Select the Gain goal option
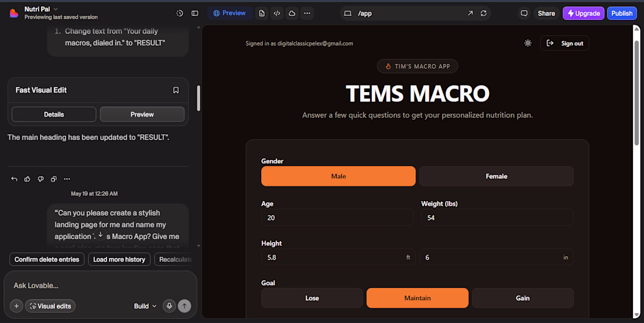The height and width of the screenshot is (323, 644). [x=523, y=298]
